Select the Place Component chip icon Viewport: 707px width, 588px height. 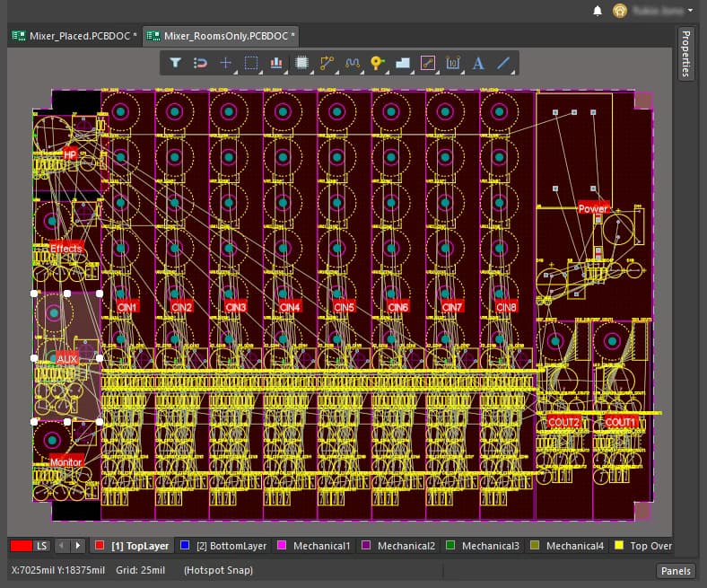[301, 64]
